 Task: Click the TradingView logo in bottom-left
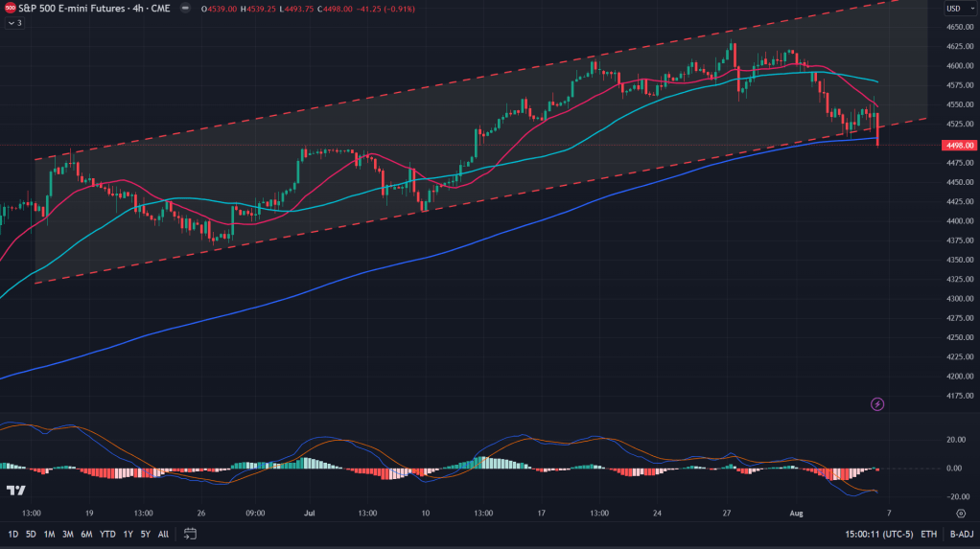point(15,491)
